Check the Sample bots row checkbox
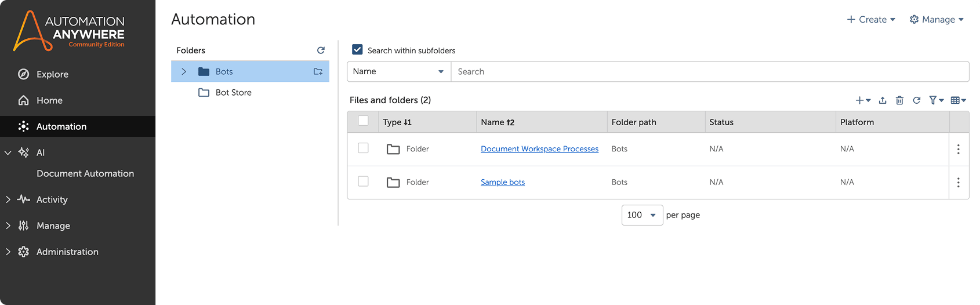 tap(364, 181)
